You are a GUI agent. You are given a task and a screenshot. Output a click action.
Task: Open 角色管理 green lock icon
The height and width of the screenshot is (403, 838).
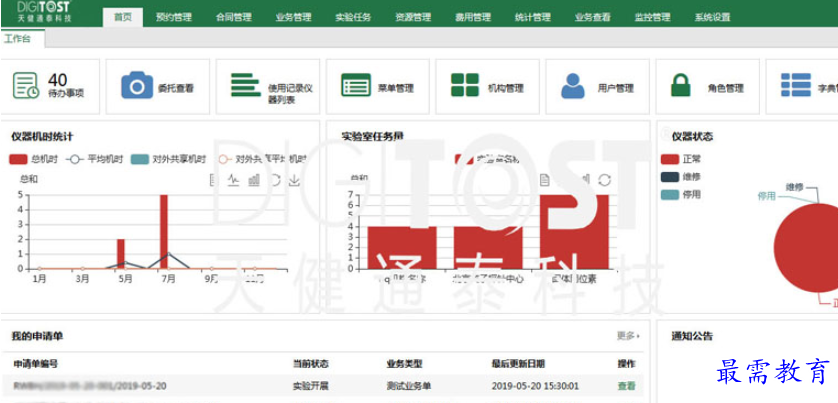pos(681,85)
